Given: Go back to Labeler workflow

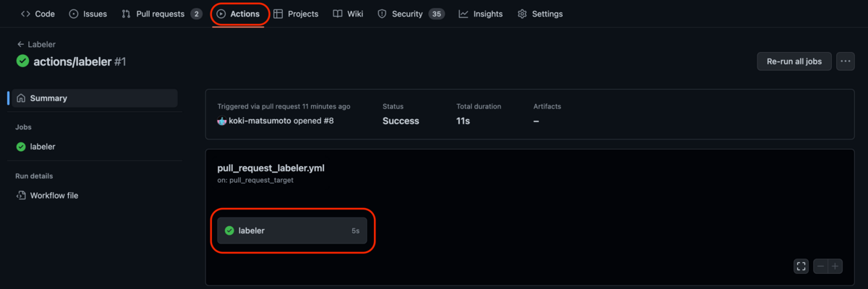Looking at the screenshot, I should pyautogui.click(x=35, y=44).
